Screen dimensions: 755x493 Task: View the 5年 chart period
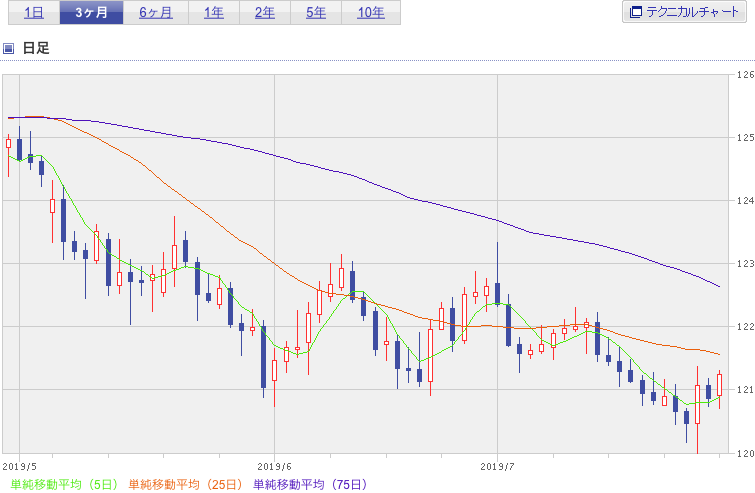(x=316, y=13)
